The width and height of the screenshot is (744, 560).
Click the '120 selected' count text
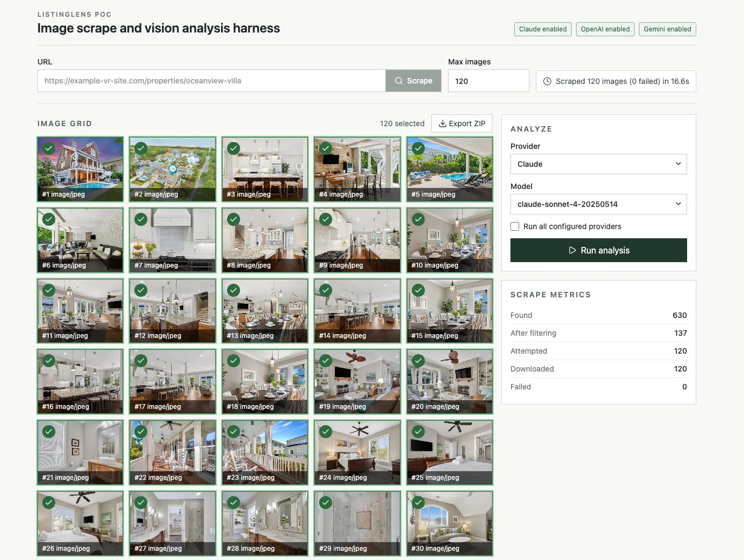coord(402,123)
